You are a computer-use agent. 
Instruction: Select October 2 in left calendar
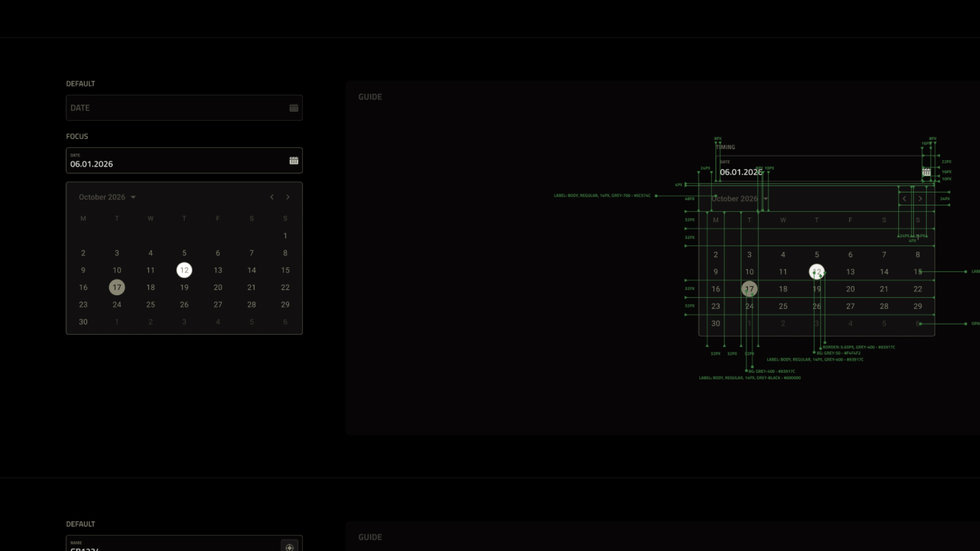83,253
